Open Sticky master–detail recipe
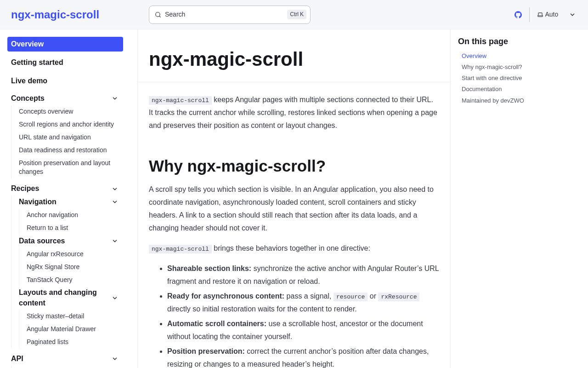This screenshot has width=588, height=368. point(55,316)
